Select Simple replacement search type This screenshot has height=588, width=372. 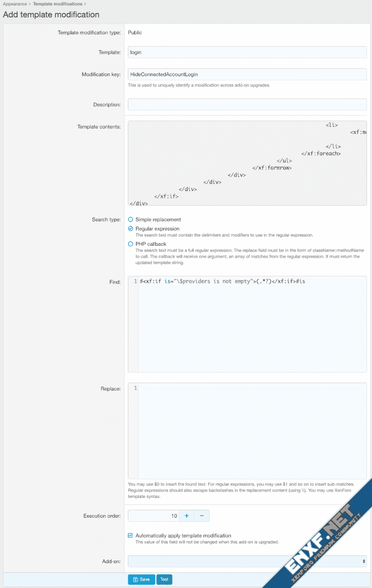[131, 220]
